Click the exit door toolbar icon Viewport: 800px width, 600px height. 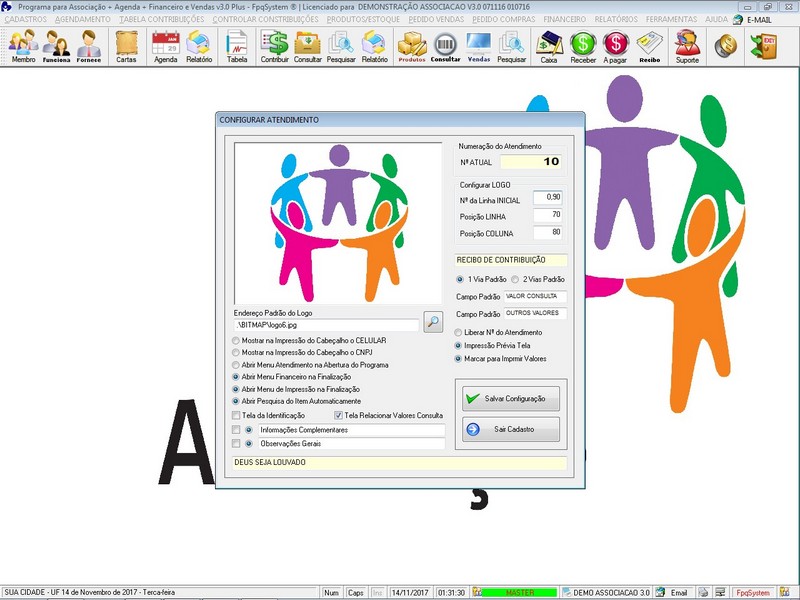764,46
